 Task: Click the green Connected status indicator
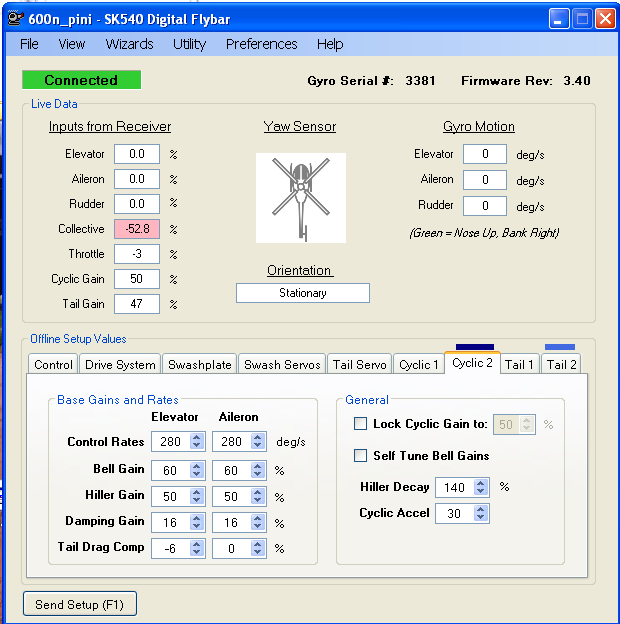pyautogui.click(x=81, y=80)
